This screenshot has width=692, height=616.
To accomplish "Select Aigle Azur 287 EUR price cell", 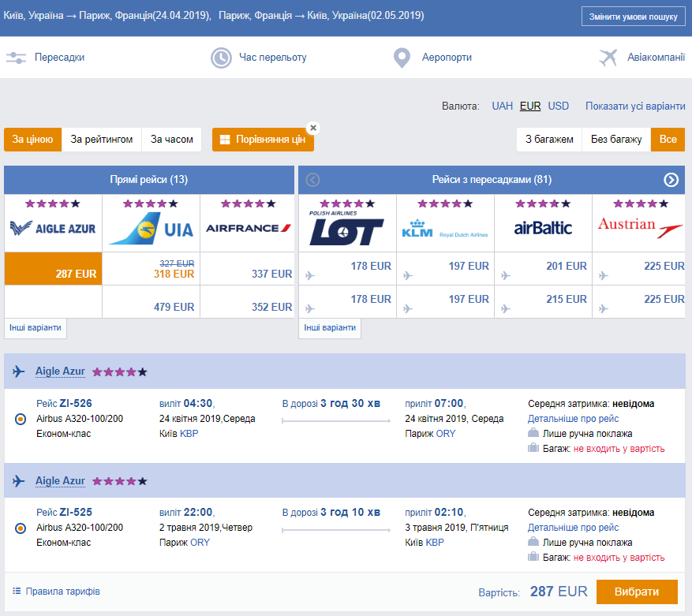I will tap(53, 269).
